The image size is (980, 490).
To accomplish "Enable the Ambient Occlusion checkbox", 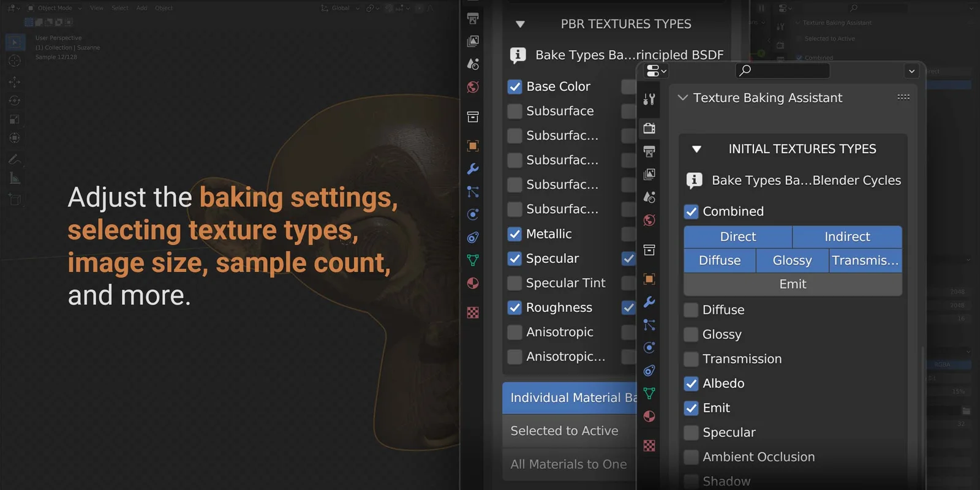I will pyautogui.click(x=691, y=457).
